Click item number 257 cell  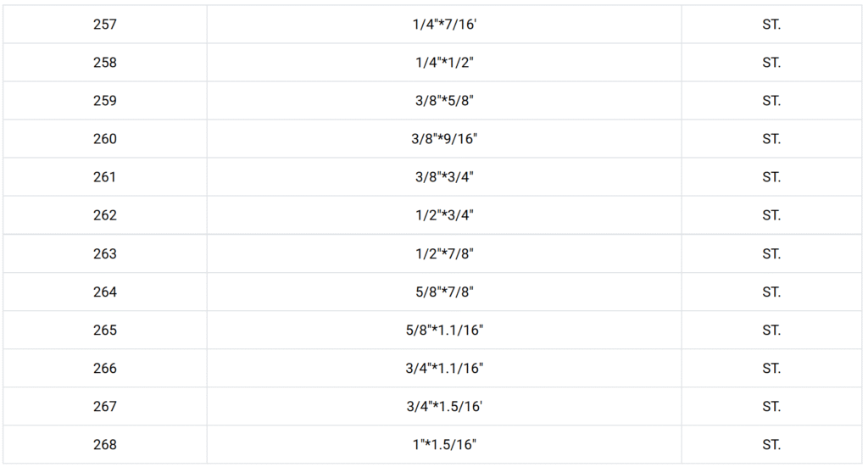(105, 25)
